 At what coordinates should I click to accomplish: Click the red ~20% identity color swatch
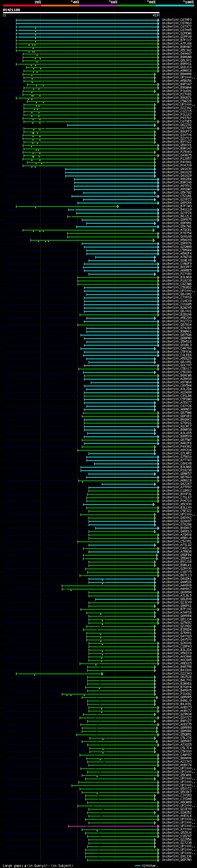coord(22,6)
